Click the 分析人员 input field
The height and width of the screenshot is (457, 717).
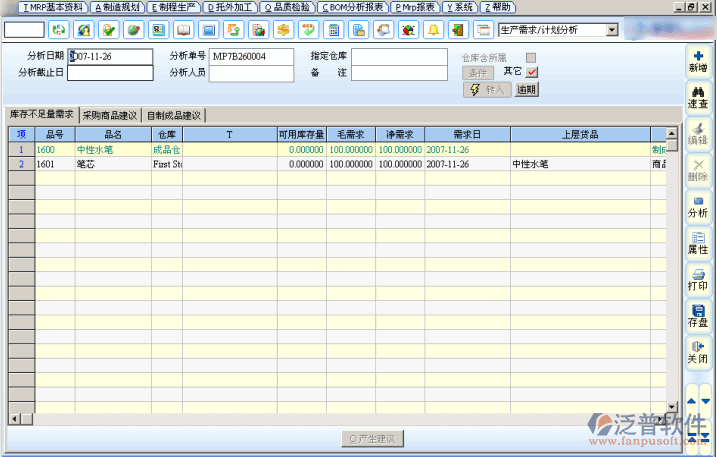point(251,73)
